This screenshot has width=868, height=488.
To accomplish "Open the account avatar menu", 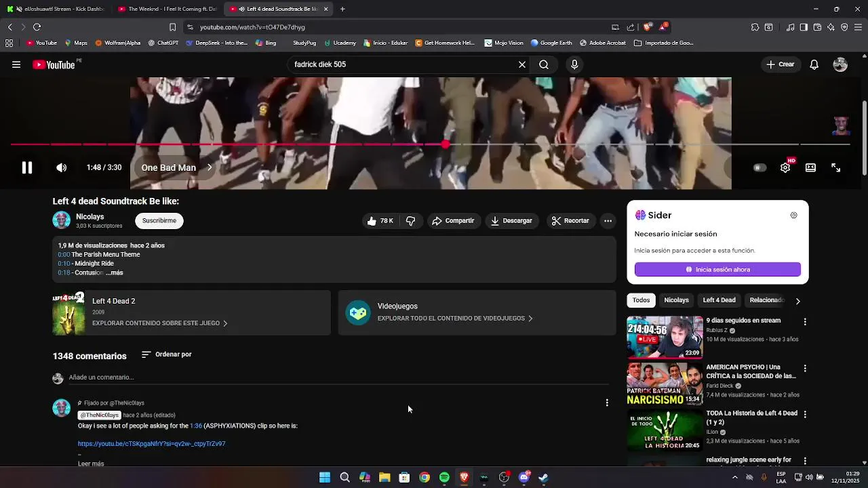I will (x=840, y=64).
